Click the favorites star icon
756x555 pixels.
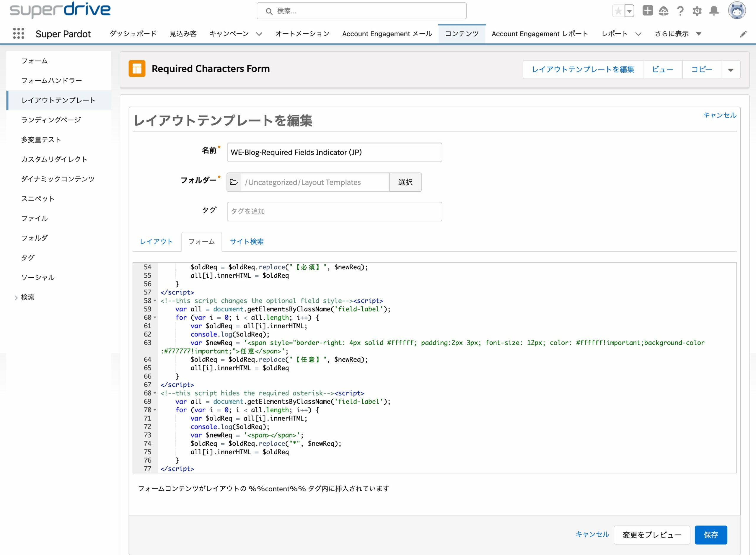[618, 11]
